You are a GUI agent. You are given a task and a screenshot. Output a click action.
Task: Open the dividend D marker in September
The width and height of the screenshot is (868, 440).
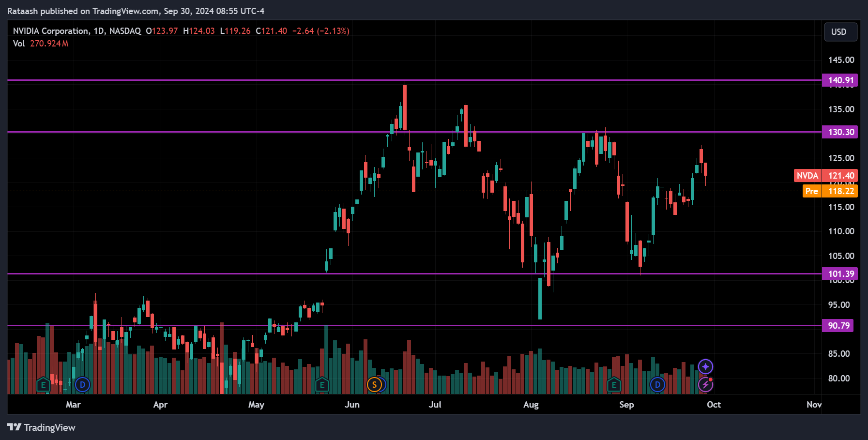point(657,385)
